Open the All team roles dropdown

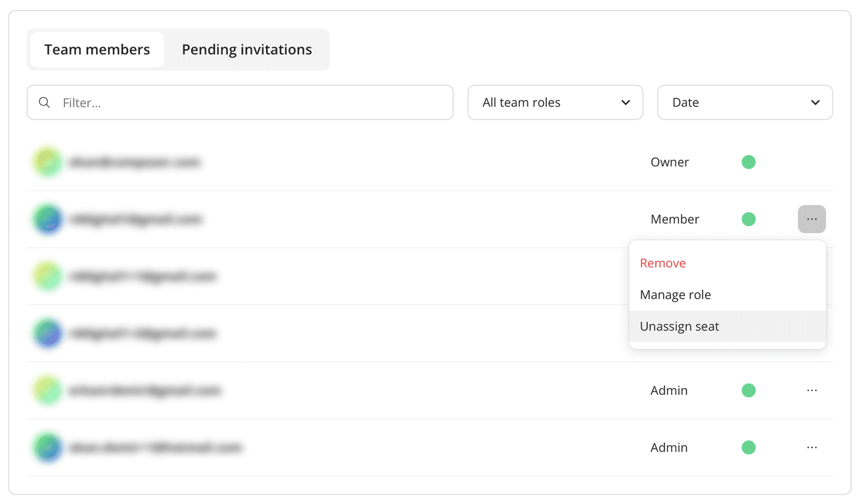(x=555, y=103)
